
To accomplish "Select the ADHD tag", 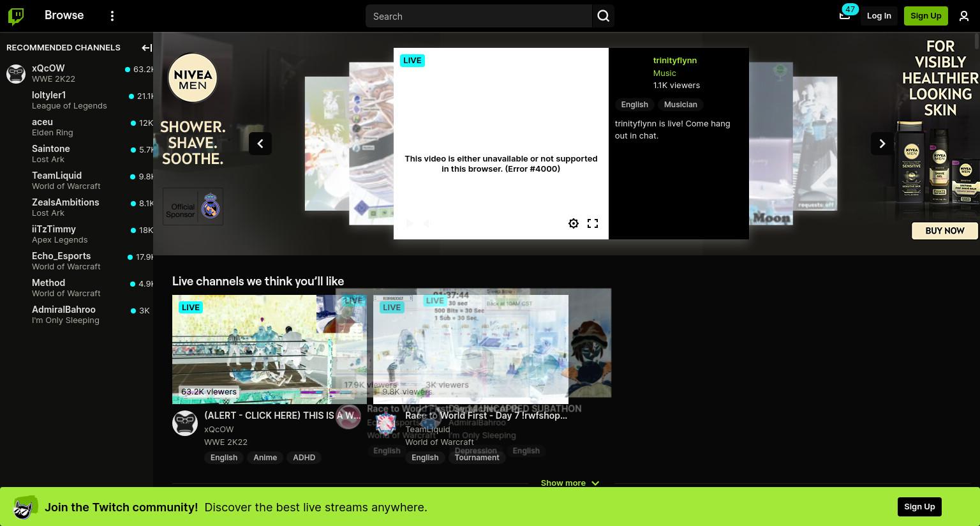I will tap(304, 457).
